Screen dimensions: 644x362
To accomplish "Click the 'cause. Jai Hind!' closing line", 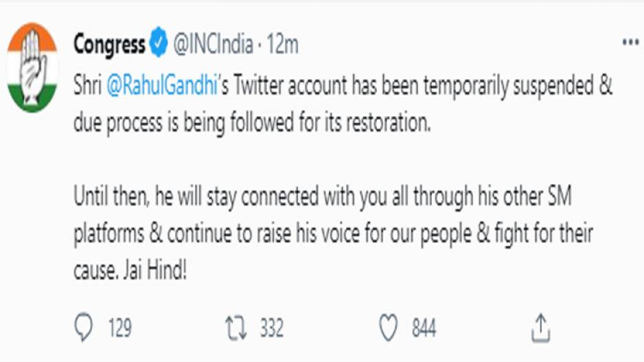I will click(130, 271).
